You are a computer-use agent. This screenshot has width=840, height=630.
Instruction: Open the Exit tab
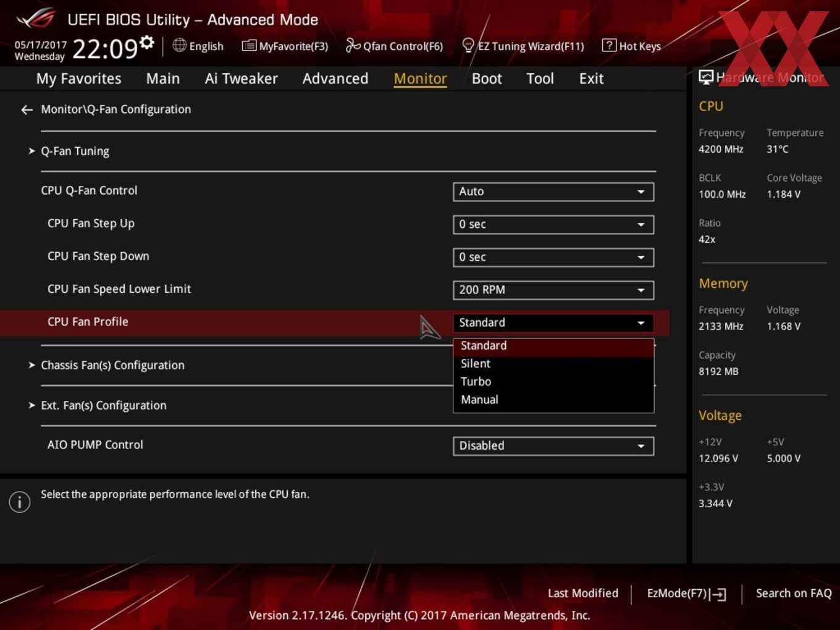591,78
